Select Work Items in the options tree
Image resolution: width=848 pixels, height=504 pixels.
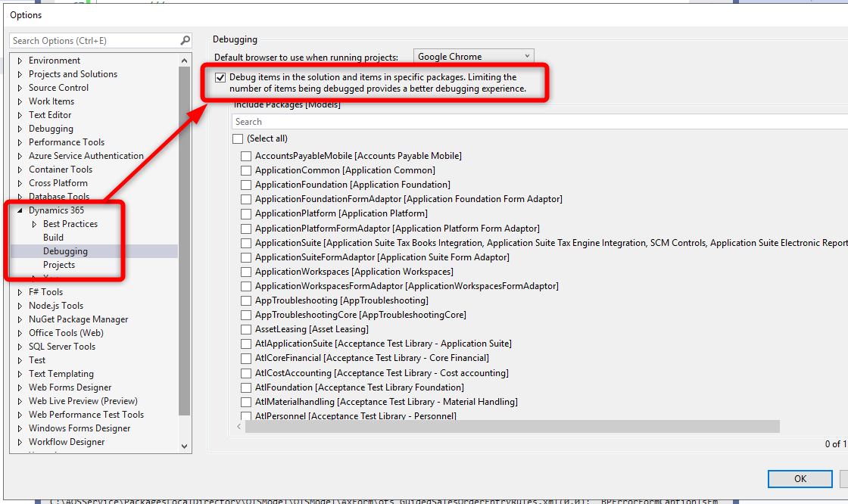click(x=51, y=101)
